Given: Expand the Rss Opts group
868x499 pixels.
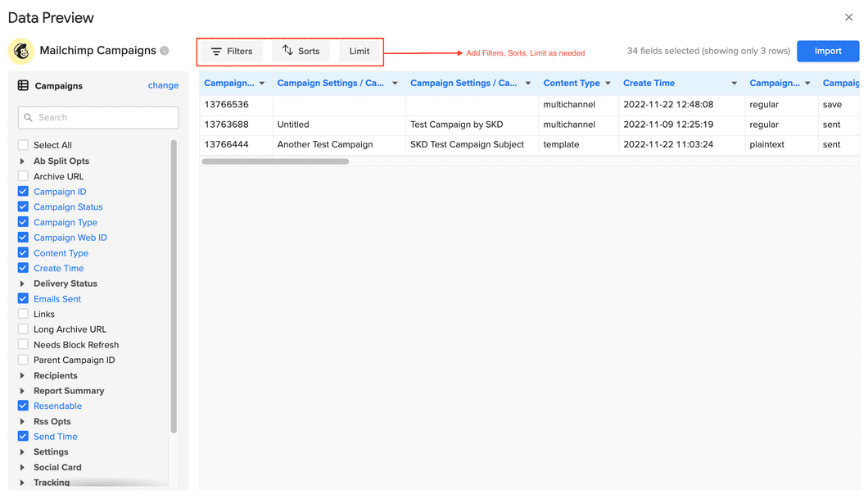Looking at the screenshot, I should 22,421.
